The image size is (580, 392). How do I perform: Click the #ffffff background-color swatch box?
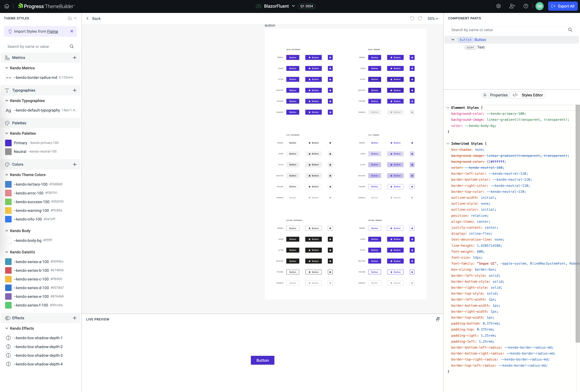[x=489, y=162]
